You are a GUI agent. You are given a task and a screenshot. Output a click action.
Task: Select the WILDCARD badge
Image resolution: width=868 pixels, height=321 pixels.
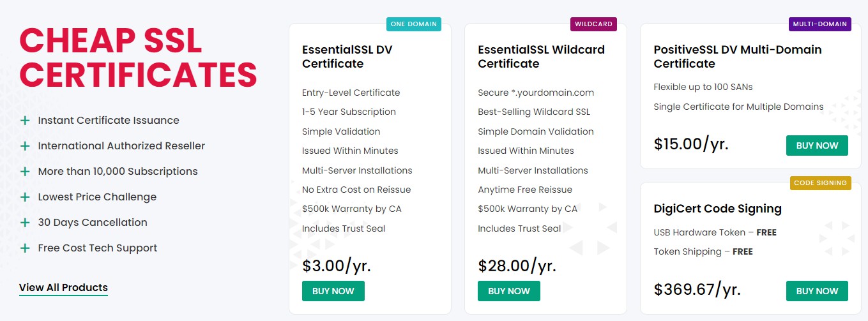tap(593, 24)
